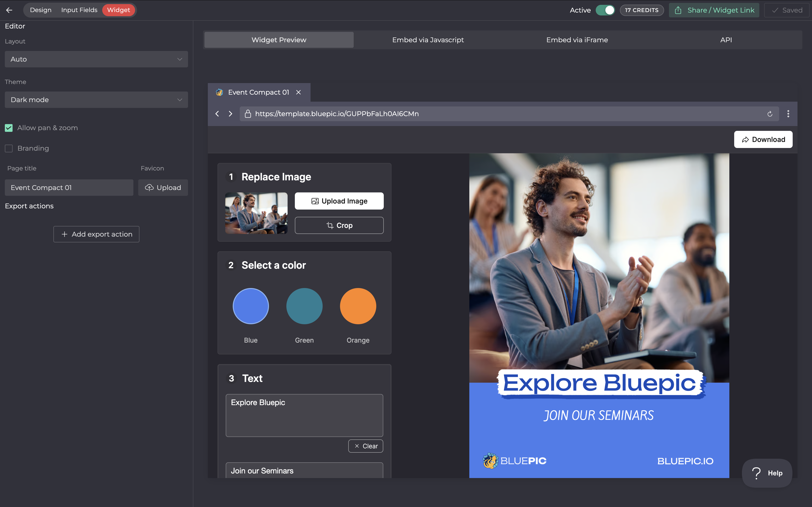Click the back arrow in top-left corner
Image resolution: width=812 pixels, height=507 pixels.
tap(9, 10)
